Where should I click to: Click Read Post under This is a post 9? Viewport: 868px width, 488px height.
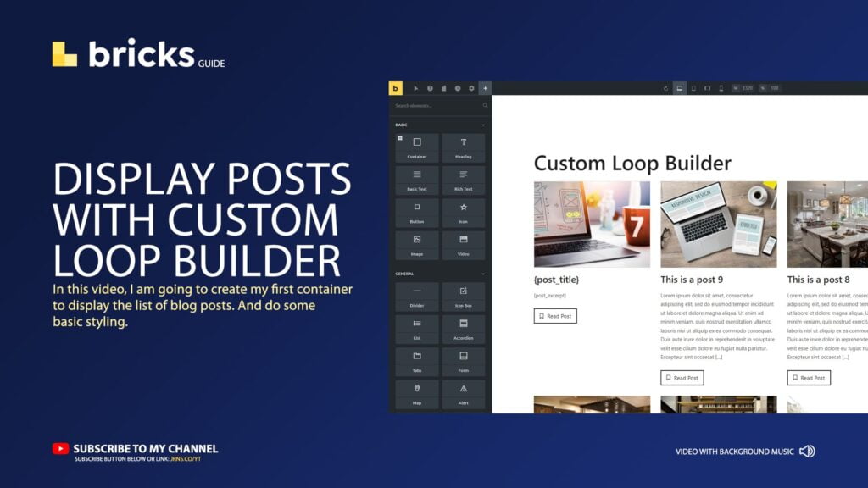[x=682, y=378]
